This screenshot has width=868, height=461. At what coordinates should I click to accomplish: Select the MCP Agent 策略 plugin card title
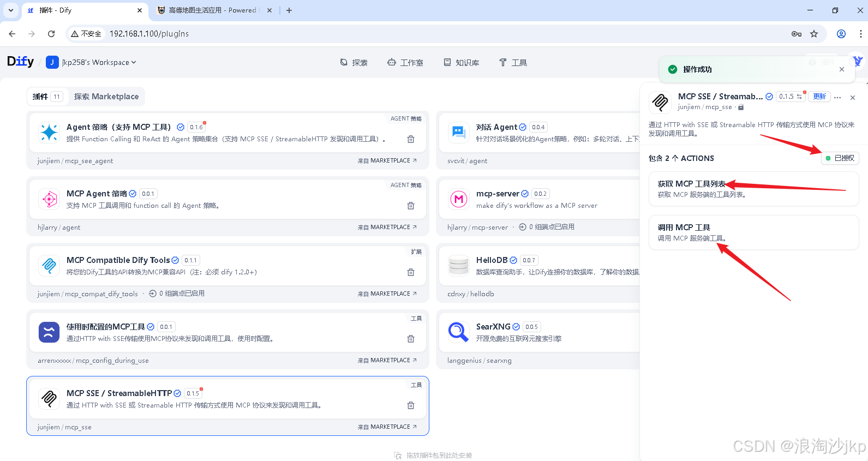[97, 194]
